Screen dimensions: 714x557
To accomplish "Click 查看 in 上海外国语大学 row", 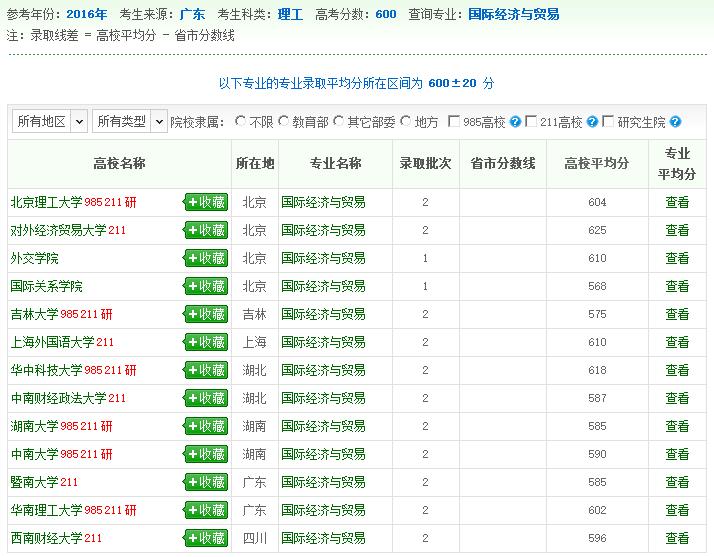I will click(x=677, y=342).
